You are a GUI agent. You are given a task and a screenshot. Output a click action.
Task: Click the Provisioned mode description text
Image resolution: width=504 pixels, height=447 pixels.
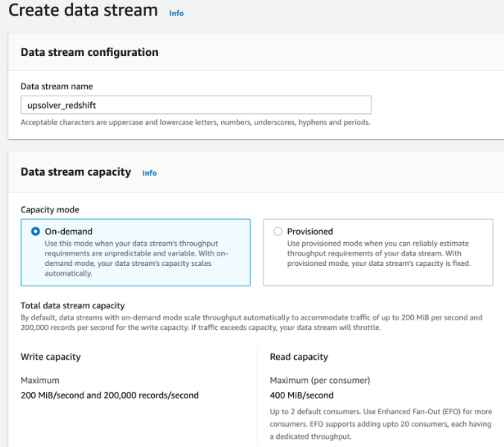378,253
